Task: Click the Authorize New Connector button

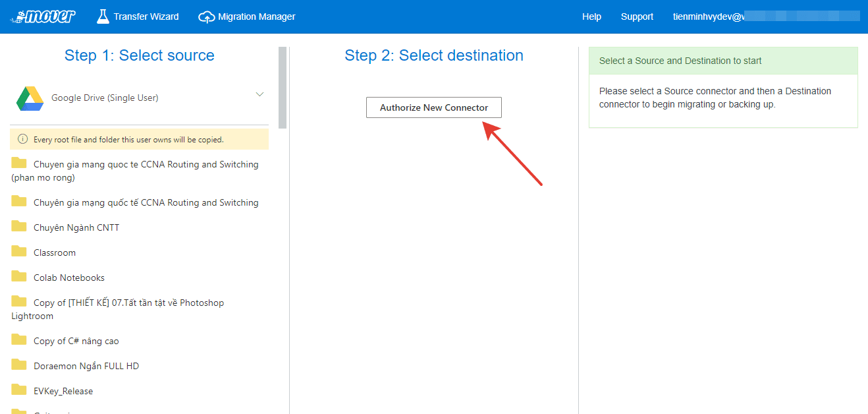Action: 434,107
